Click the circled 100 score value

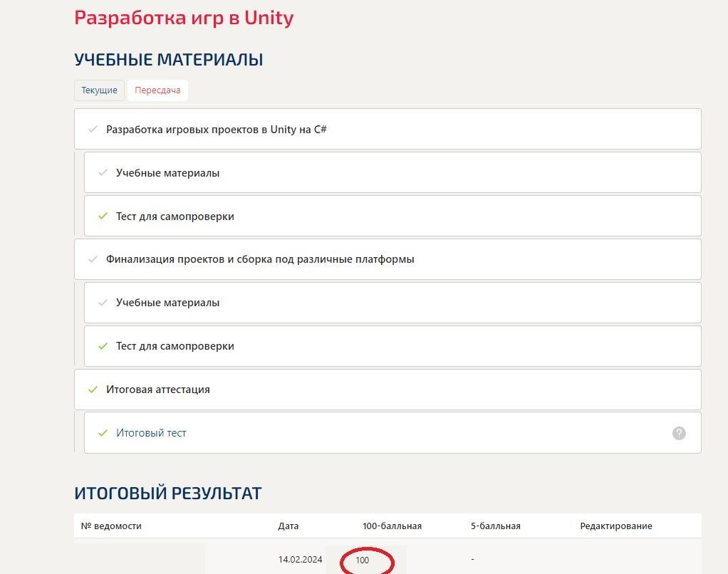click(362, 560)
